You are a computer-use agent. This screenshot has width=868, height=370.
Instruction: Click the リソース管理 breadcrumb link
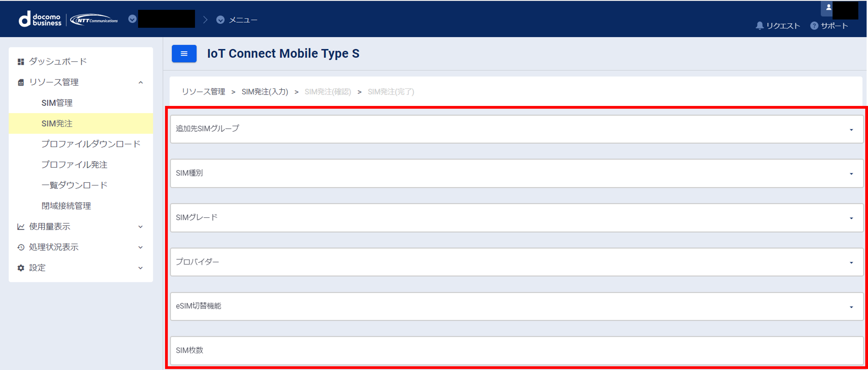tap(203, 92)
